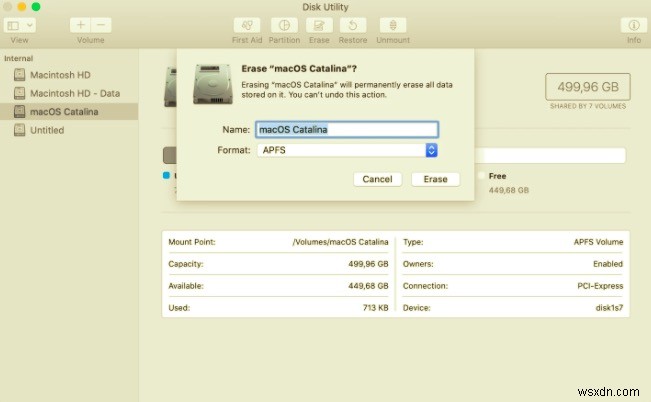651x402 pixels.
Task: Click the Unmount toolbar icon
Action: (393, 24)
